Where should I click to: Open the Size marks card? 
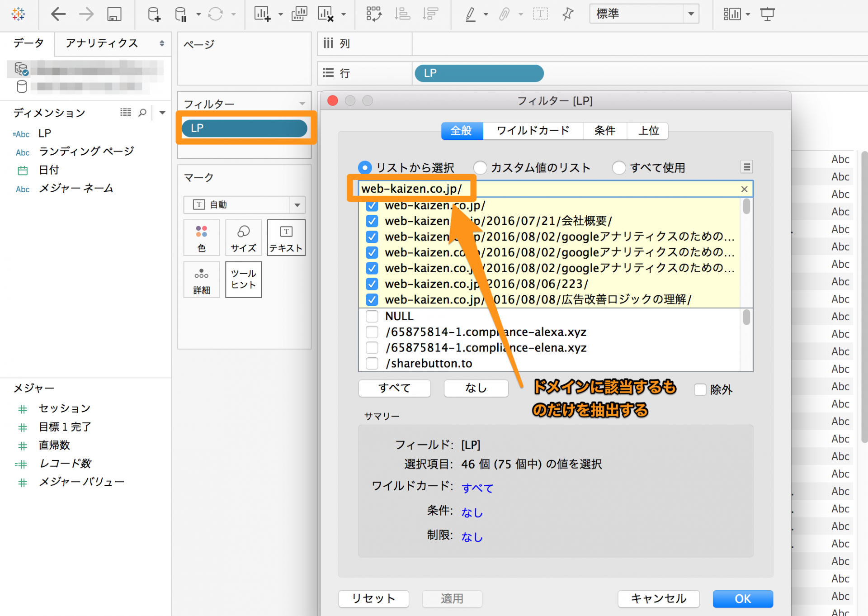pos(243,238)
